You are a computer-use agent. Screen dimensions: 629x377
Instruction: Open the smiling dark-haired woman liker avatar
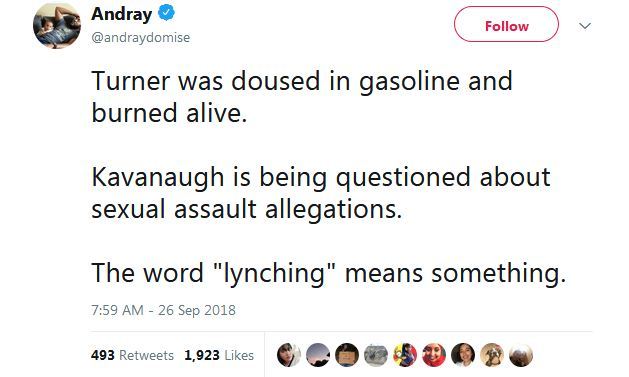(463, 355)
